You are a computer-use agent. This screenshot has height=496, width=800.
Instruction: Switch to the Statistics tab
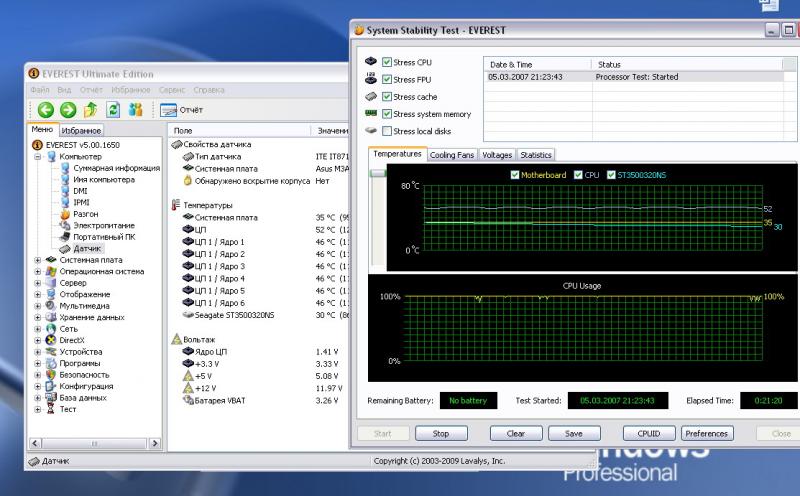(536, 155)
